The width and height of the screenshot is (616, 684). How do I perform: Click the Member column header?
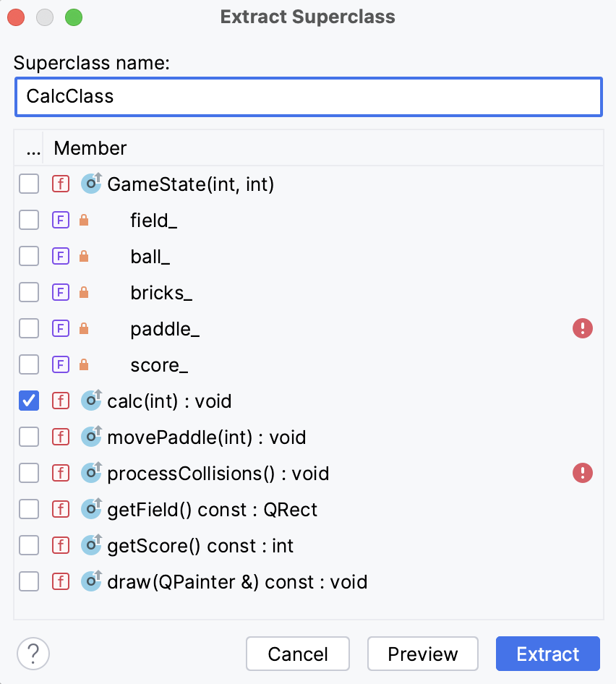click(x=90, y=148)
